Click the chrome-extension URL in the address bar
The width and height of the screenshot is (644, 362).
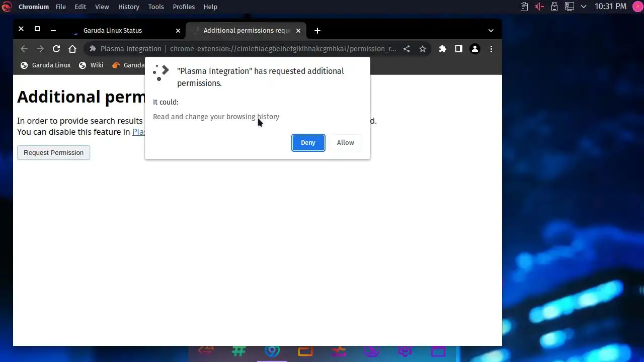pos(283,49)
